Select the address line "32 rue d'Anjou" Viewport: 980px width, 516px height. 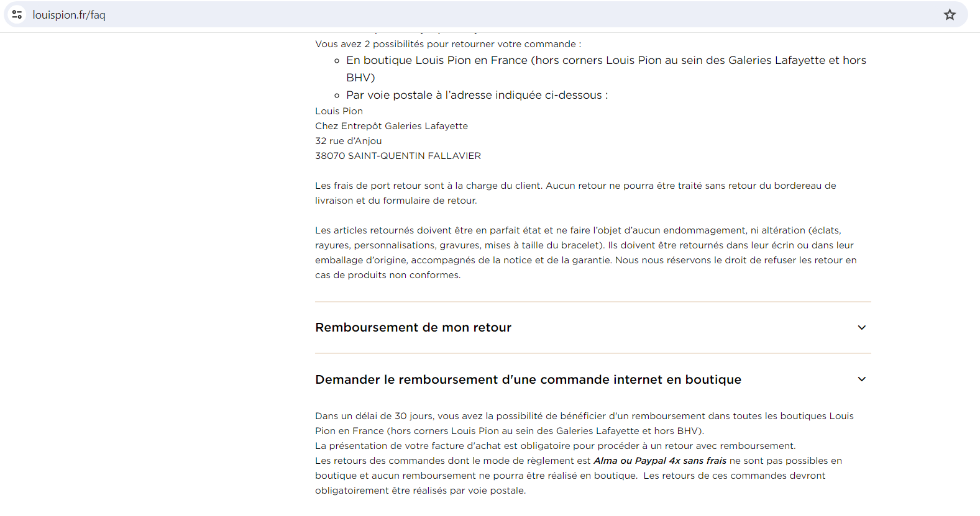pyautogui.click(x=348, y=141)
